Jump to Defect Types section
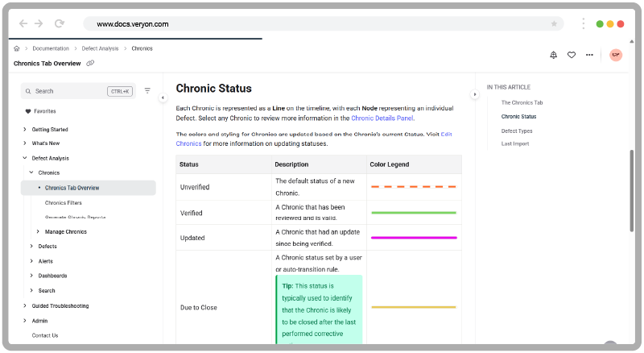The width and height of the screenshot is (644, 353). (x=516, y=131)
